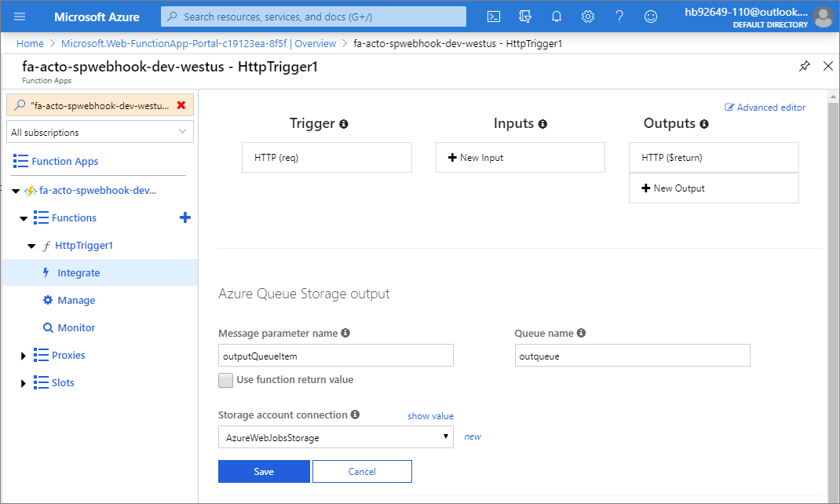Open the Directory and subscription filter

[525, 16]
